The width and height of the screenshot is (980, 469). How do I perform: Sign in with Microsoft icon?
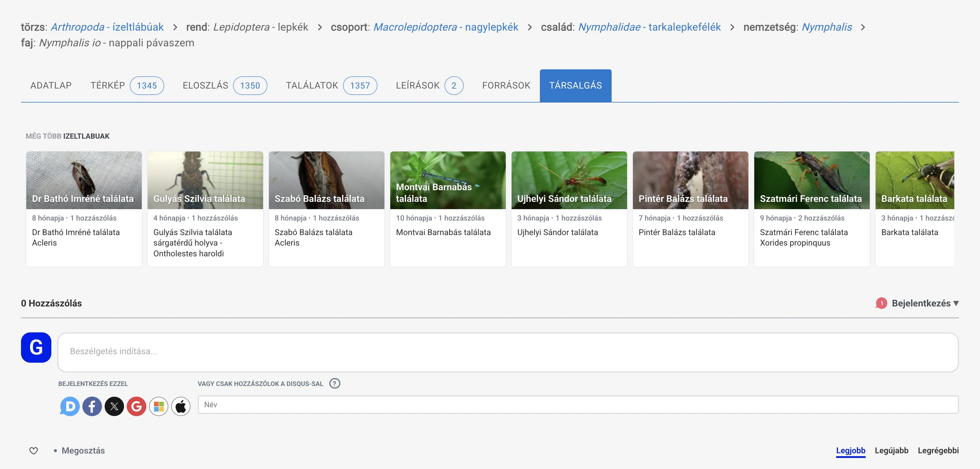(159, 407)
